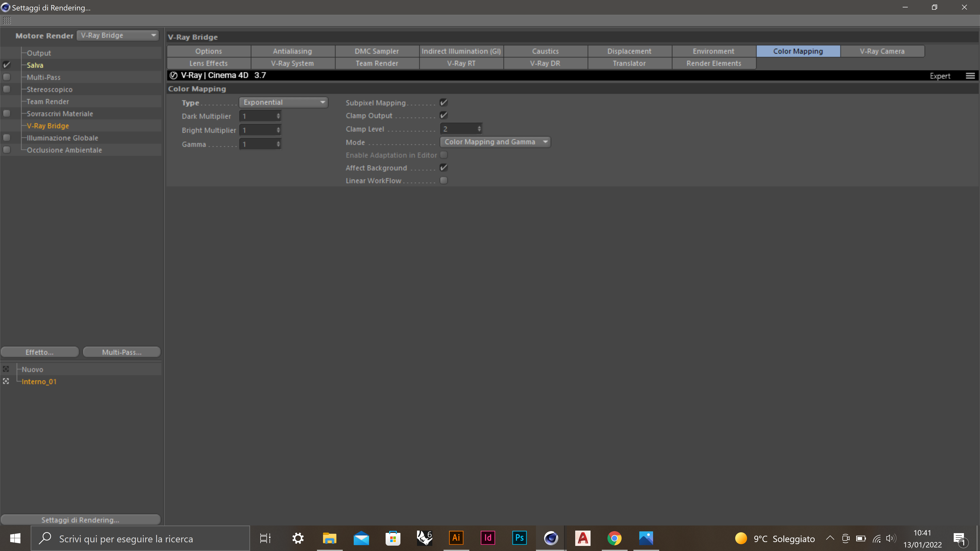Click the Effetto... button
Screen dimensions: 980x551
point(40,352)
